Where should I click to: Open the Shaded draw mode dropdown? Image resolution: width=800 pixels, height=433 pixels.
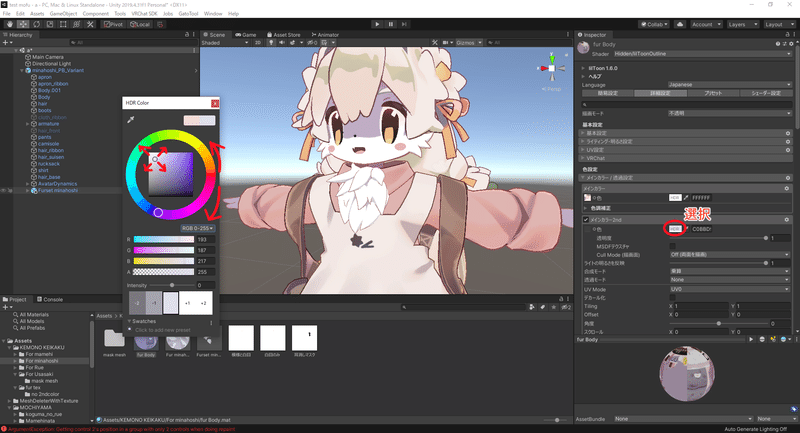pyautogui.click(x=225, y=43)
